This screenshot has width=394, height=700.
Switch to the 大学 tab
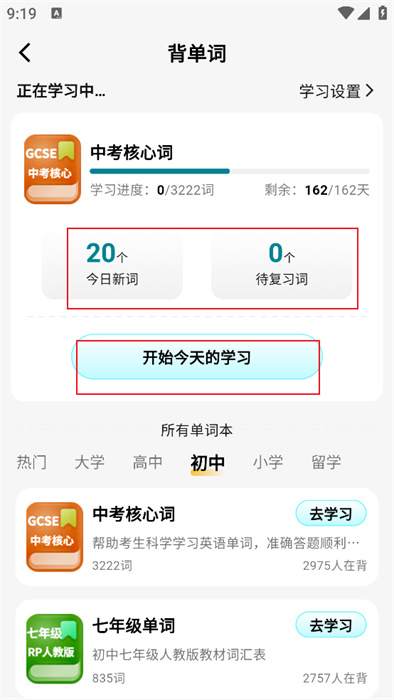click(x=89, y=462)
